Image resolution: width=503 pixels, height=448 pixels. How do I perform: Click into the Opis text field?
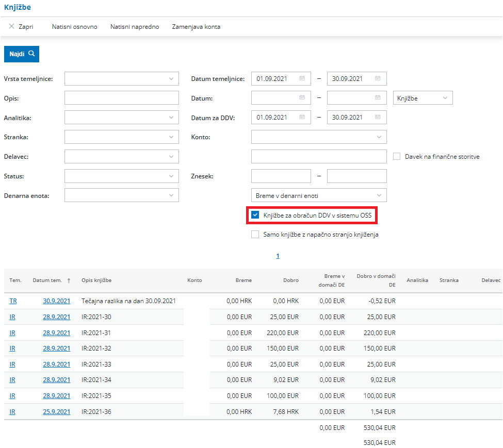121,98
